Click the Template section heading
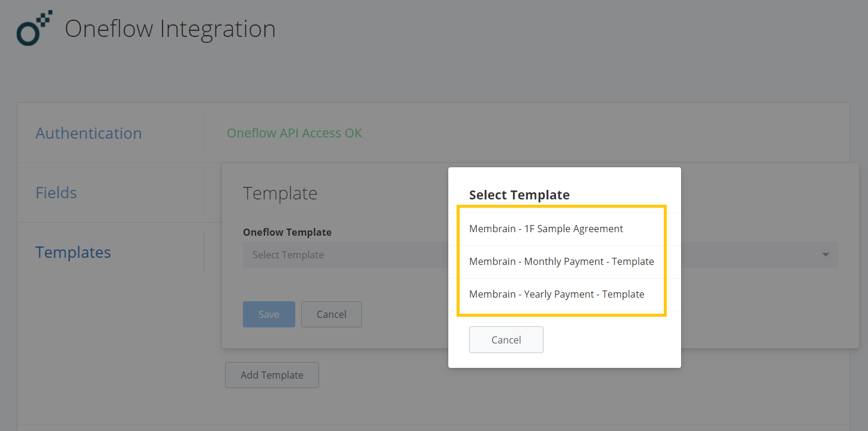Image resolution: width=868 pixels, height=431 pixels. click(280, 193)
